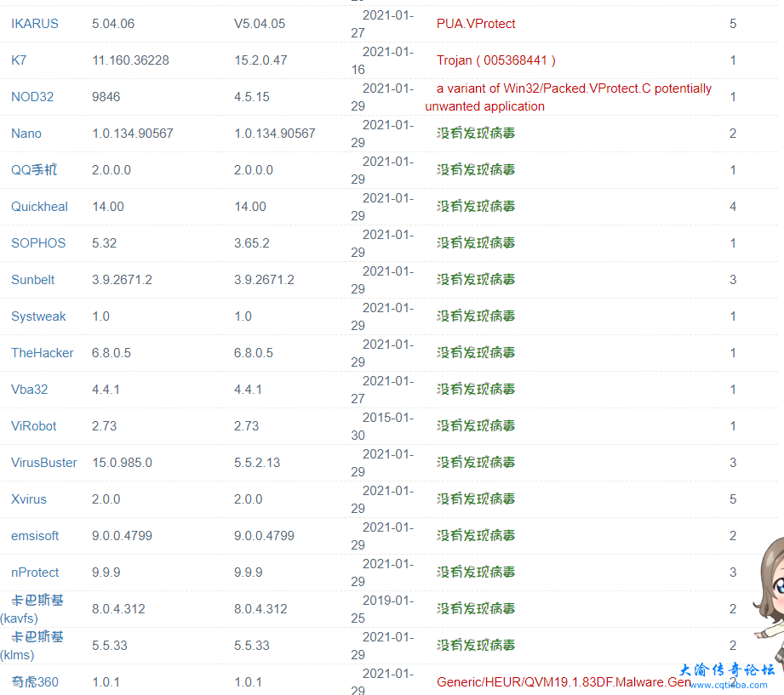
Task: Select K7 database version 15.2.0.47
Action: tap(260, 60)
